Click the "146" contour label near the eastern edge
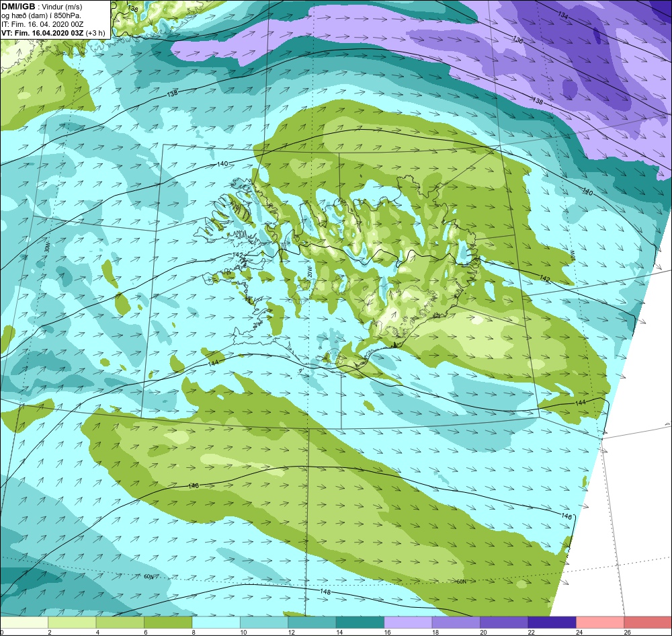Screen dimensions: 672x636 coord(566,516)
